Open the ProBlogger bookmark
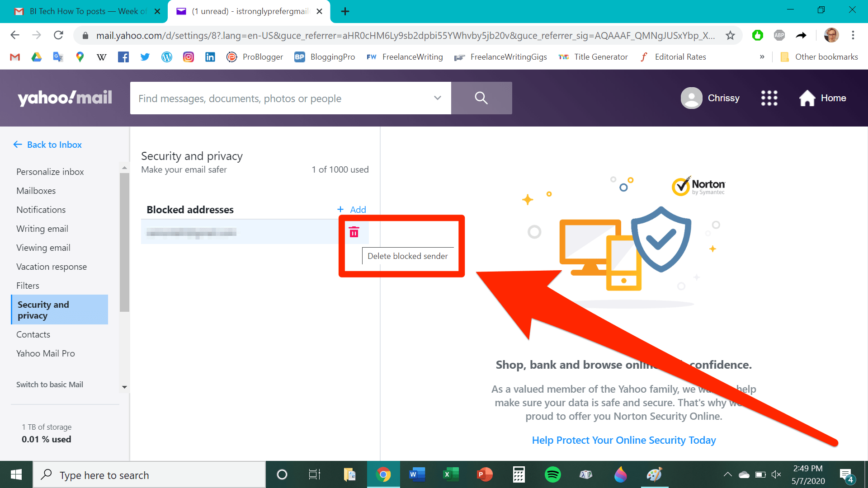The width and height of the screenshot is (868, 488). tap(255, 57)
